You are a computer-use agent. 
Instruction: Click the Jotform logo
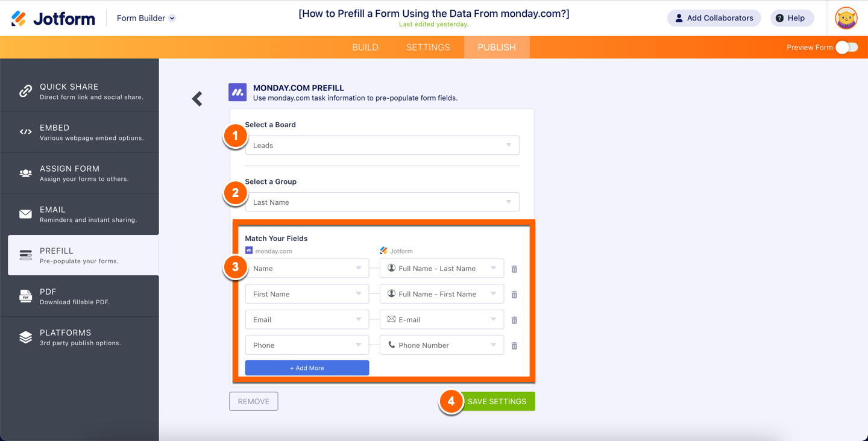coord(53,19)
